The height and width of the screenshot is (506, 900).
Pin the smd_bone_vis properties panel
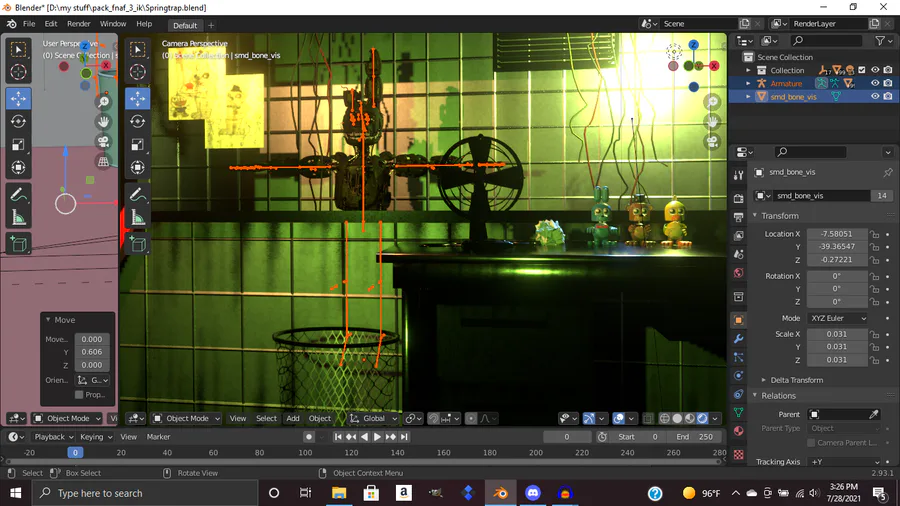coord(888,172)
